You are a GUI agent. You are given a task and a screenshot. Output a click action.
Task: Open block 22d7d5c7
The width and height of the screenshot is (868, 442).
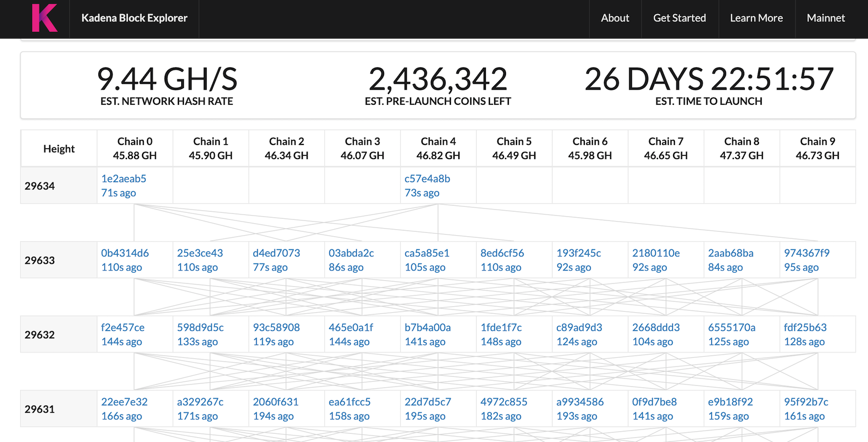point(428,402)
